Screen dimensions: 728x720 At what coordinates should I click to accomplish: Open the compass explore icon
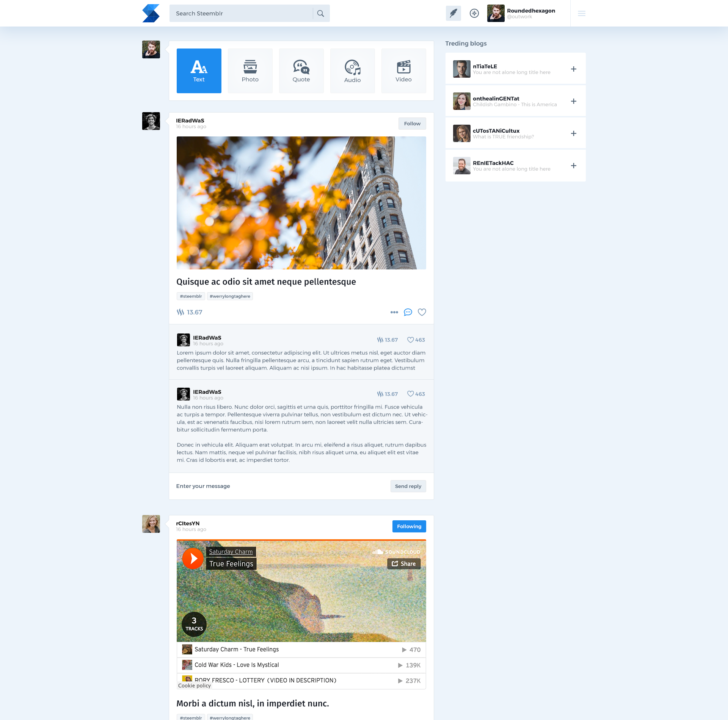click(x=474, y=13)
